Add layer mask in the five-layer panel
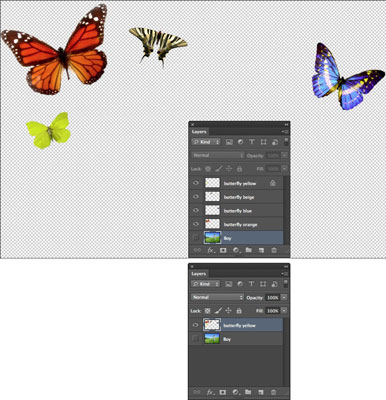This screenshot has width=386, height=400. point(223,250)
